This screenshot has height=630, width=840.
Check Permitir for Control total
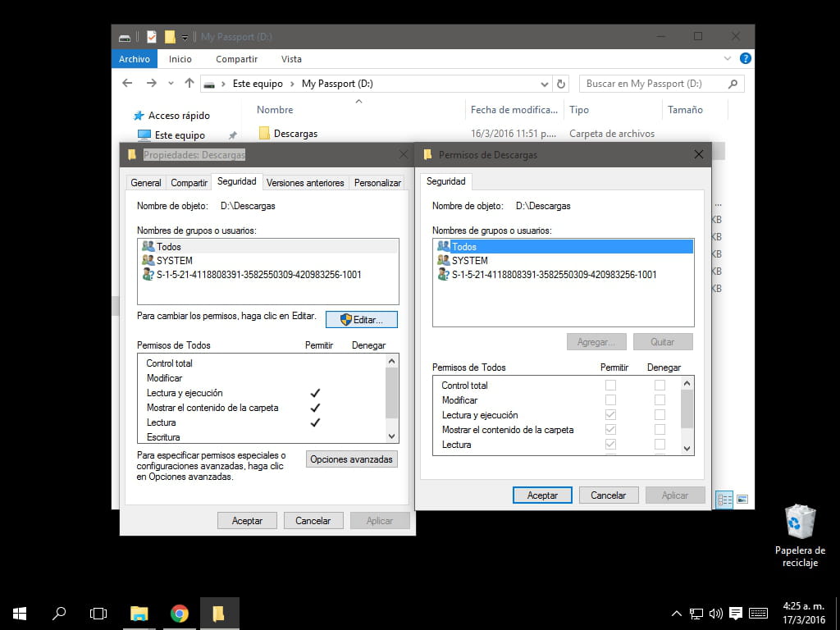610,386
